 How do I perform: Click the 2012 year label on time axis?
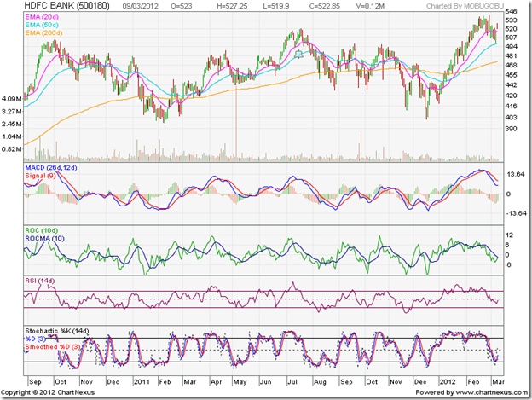[448, 382]
